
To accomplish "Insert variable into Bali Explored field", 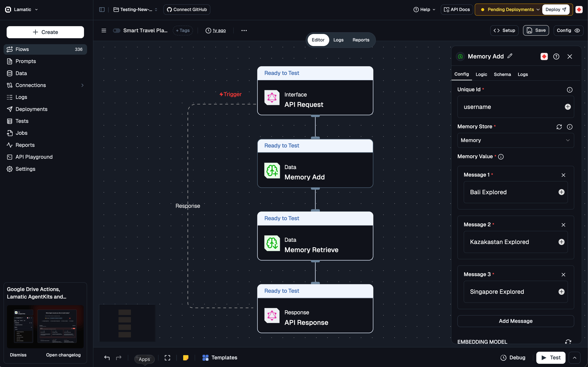I will pyautogui.click(x=561, y=192).
